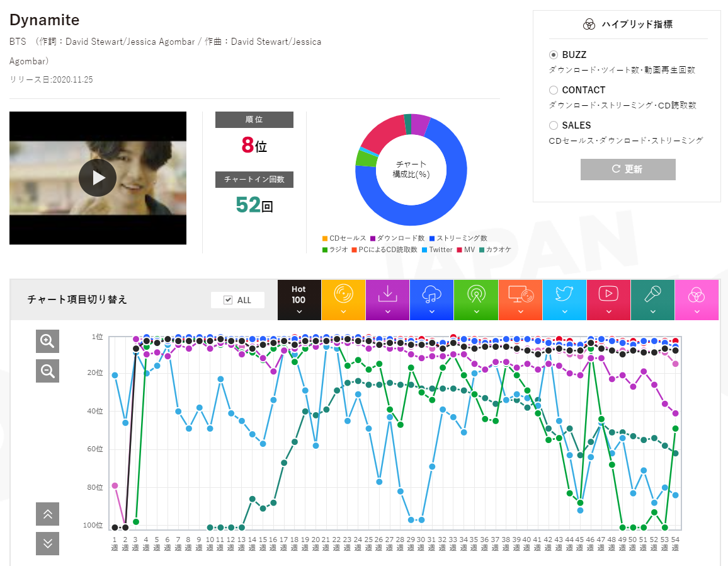Toggle the radio broadcast icon tab

476,300
